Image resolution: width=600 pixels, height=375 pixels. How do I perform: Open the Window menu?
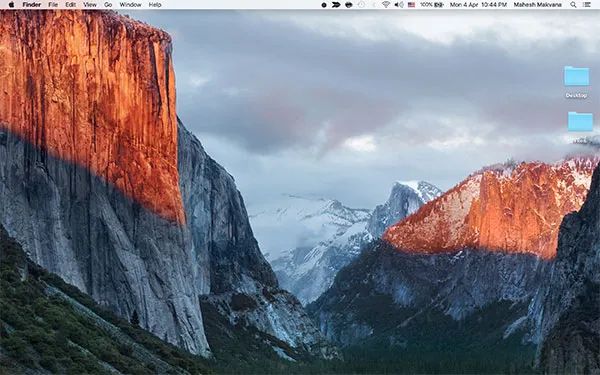click(130, 5)
